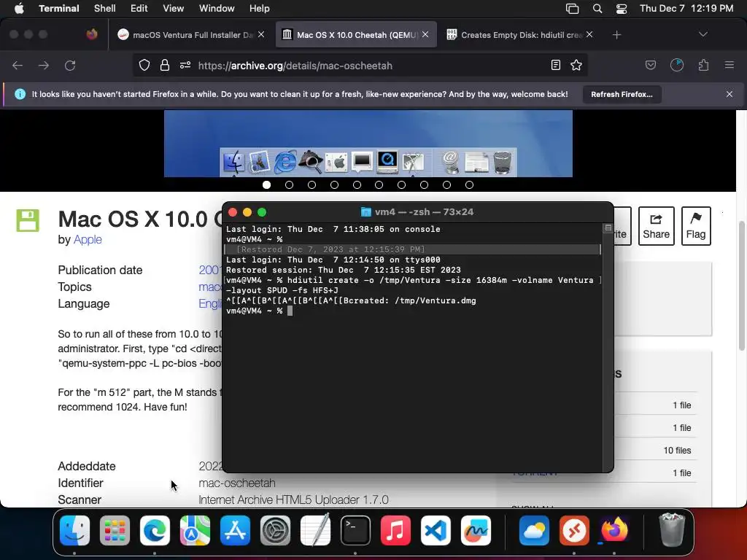Select the last carousel dot
This screenshot has height=560, width=747.
(469, 184)
